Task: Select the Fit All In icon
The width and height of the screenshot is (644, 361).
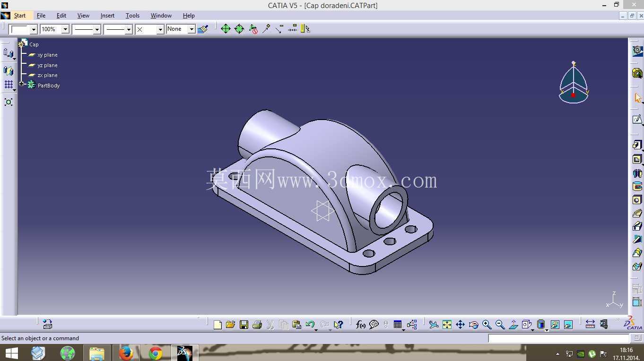Action: [x=447, y=325]
